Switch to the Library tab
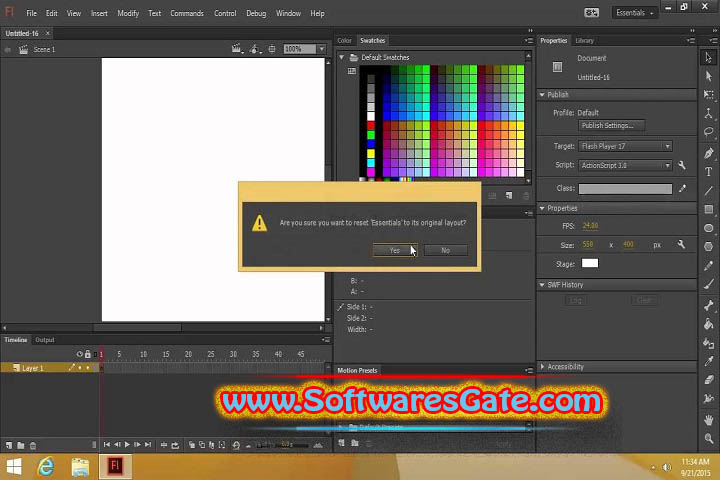Screen dimensions: 720x480 pyautogui.click(x=585, y=40)
